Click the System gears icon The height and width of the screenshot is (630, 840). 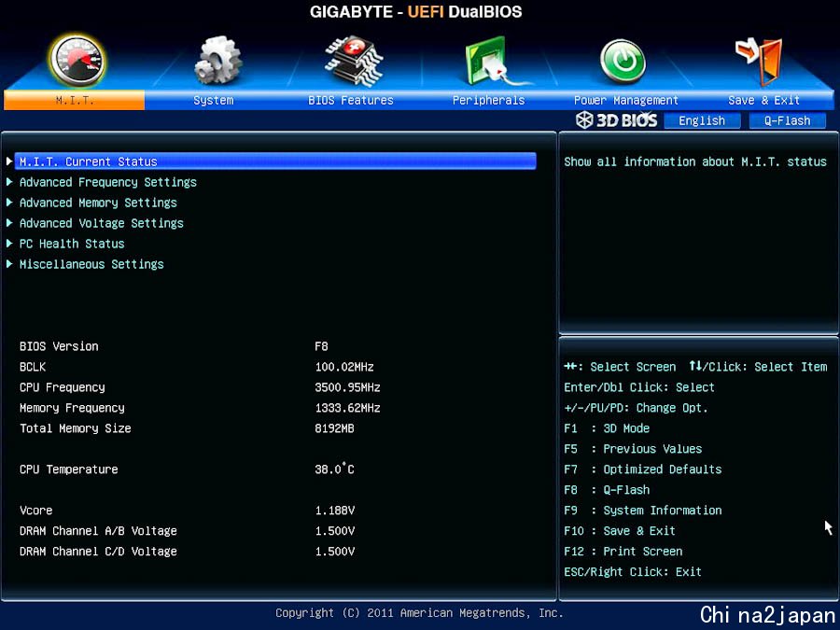(x=217, y=60)
